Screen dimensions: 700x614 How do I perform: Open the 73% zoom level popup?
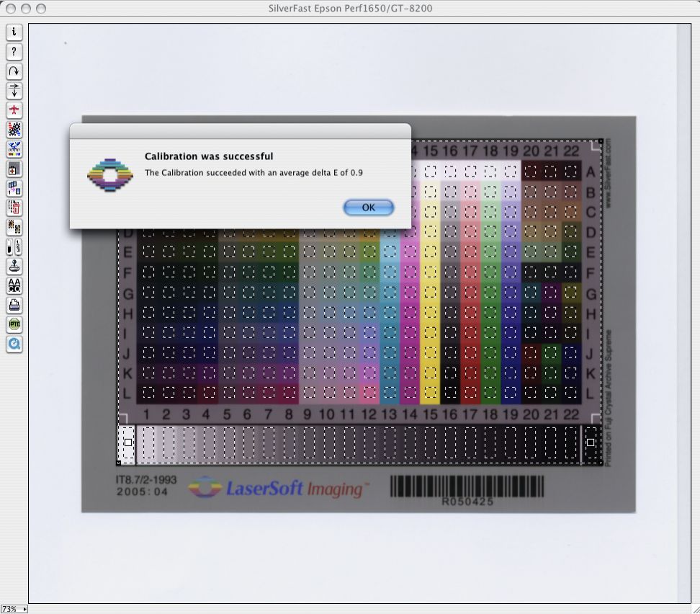pyautogui.click(x=14, y=609)
